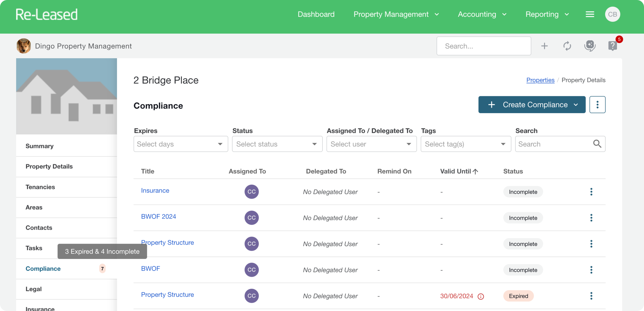The height and width of the screenshot is (311, 644).
Task: Open the Select user dropdown
Action: 371,144
